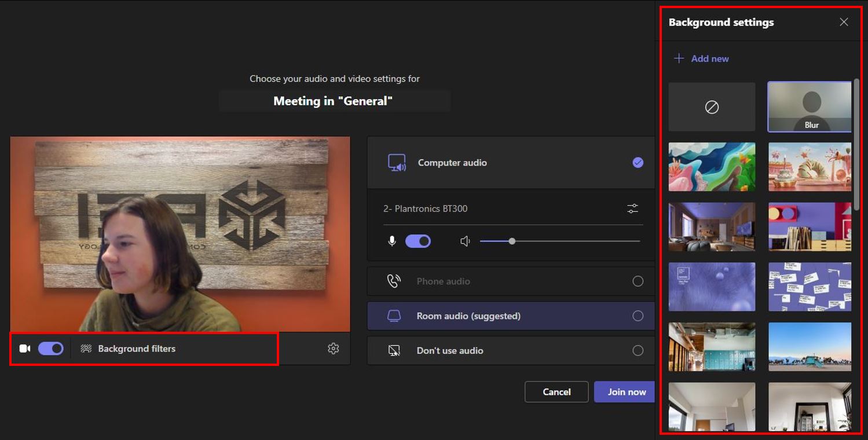Screen dimensions: 868x440
Task: Choose the pink cake dessert background
Action: tap(810, 167)
